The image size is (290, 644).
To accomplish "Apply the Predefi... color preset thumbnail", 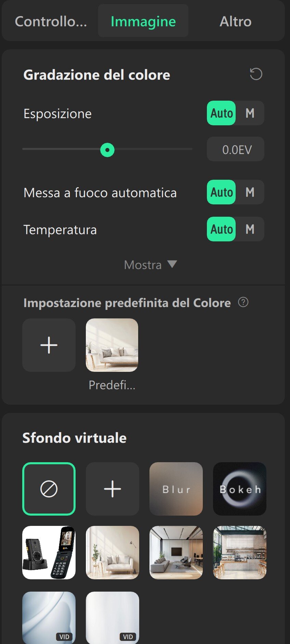I will pos(112,345).
